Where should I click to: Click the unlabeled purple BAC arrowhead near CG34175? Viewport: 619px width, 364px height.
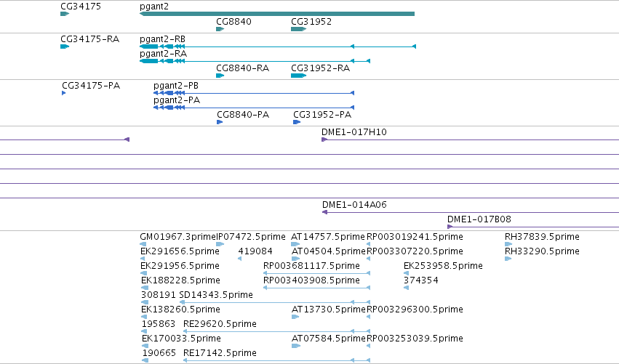(127, 139)
